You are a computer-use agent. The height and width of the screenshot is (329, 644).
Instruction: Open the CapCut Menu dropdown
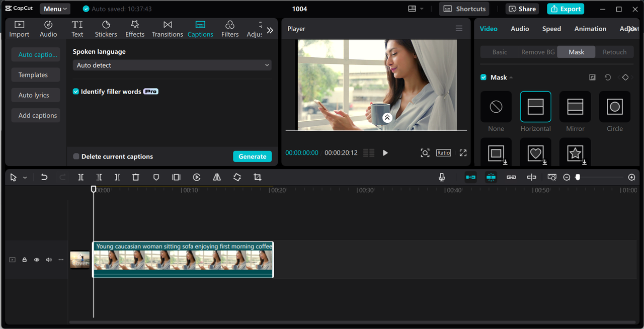click(x=55, y=9)
